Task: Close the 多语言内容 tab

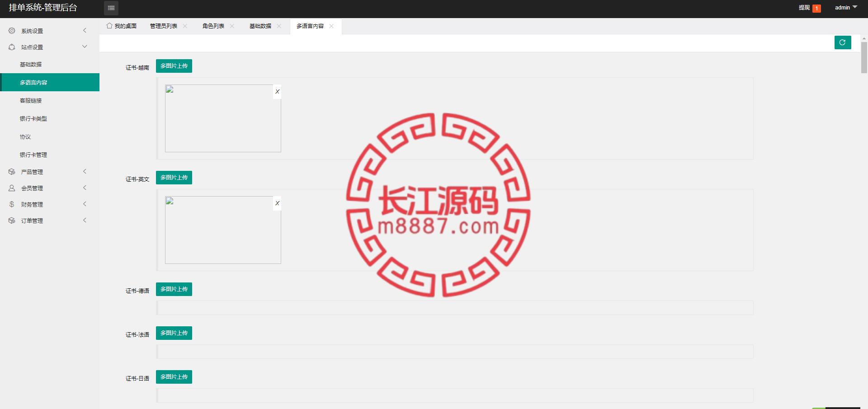Action: pyautogui.click(x=331, y=26)
